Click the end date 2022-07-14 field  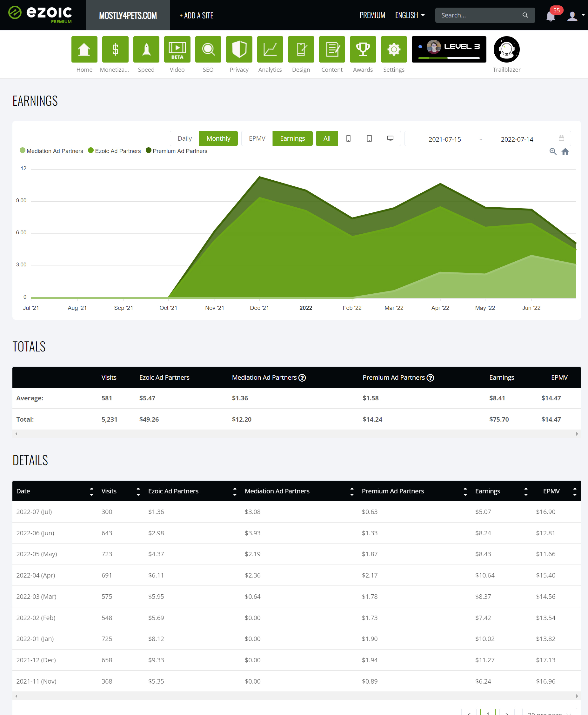pyautogui.click(x=517, y=139)
